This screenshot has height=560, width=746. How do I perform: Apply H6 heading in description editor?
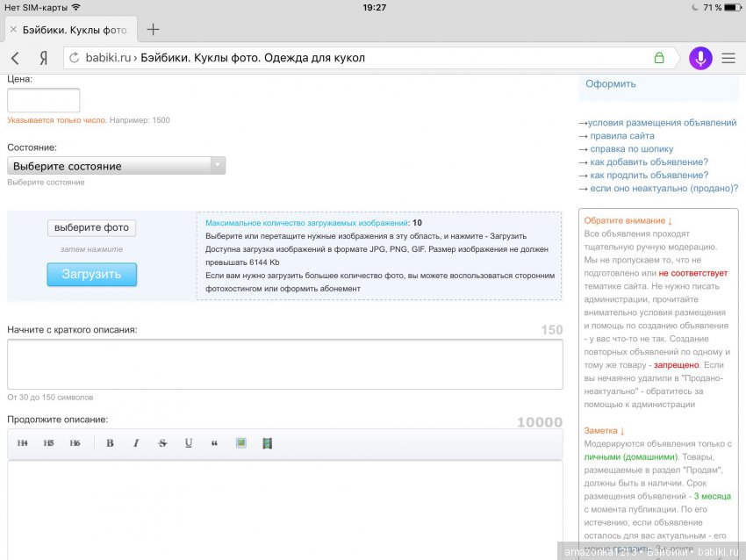point(75,443)
